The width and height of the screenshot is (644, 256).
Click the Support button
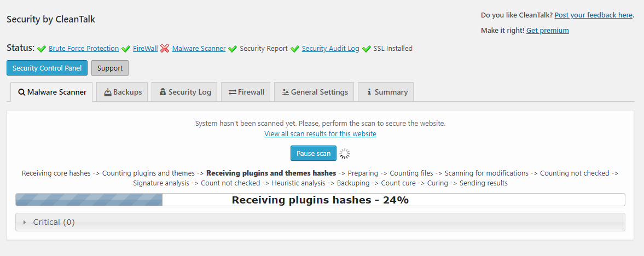tap(110, 68)
